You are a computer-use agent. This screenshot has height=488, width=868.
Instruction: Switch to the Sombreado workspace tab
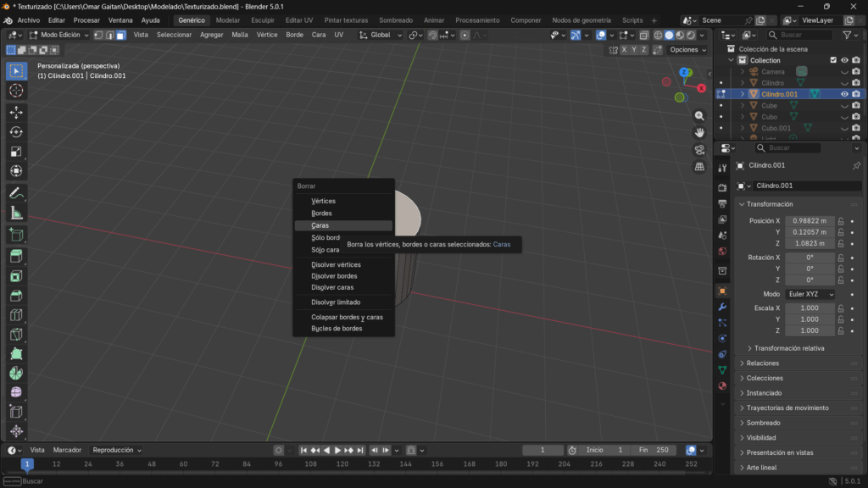(x=396, y=19)
